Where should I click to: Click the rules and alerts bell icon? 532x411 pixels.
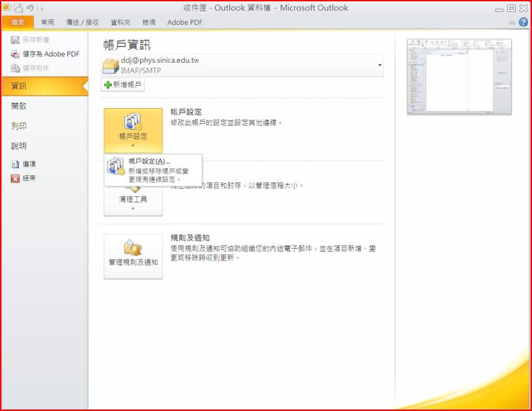coord(133,247)
